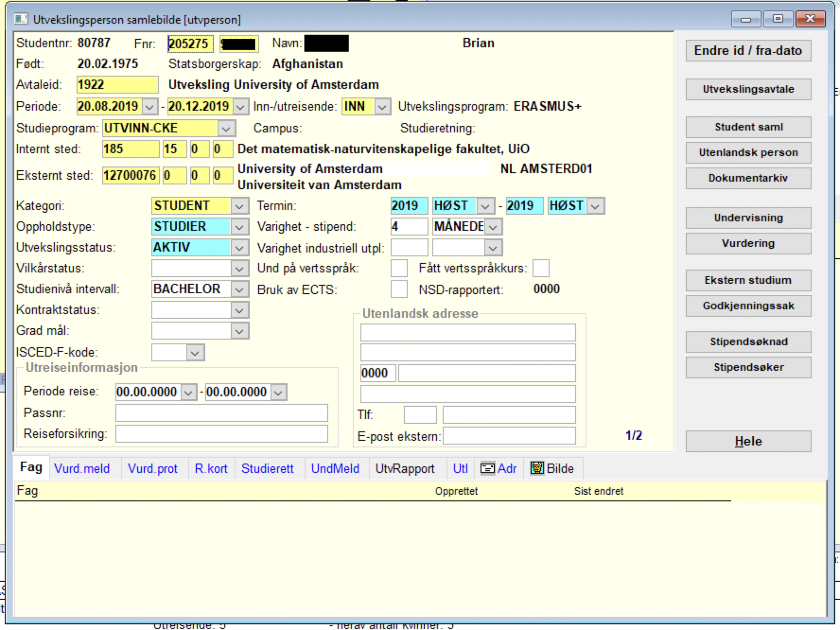Expand the Kontraktstatus dropdown
Screen dimensions: 840x630
(239, 310)
